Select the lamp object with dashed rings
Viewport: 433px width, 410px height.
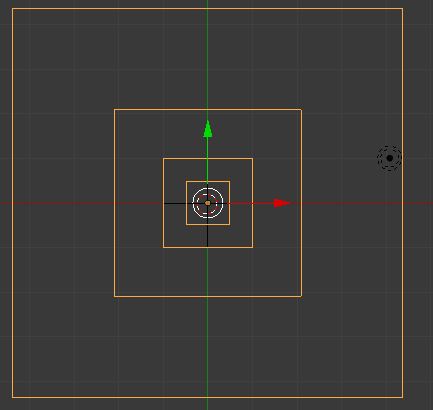[x=390, y=158]
